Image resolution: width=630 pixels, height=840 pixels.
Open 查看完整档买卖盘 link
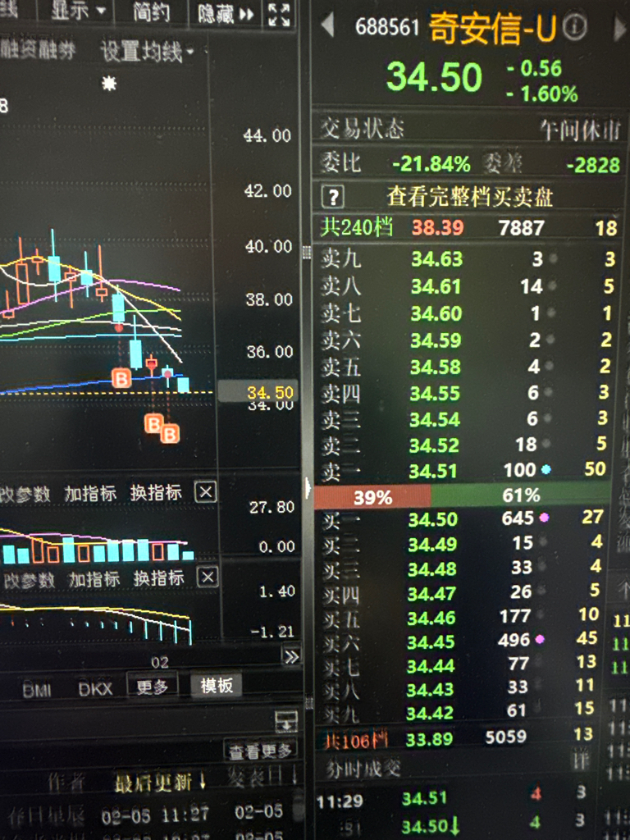(x=469, y=197)
